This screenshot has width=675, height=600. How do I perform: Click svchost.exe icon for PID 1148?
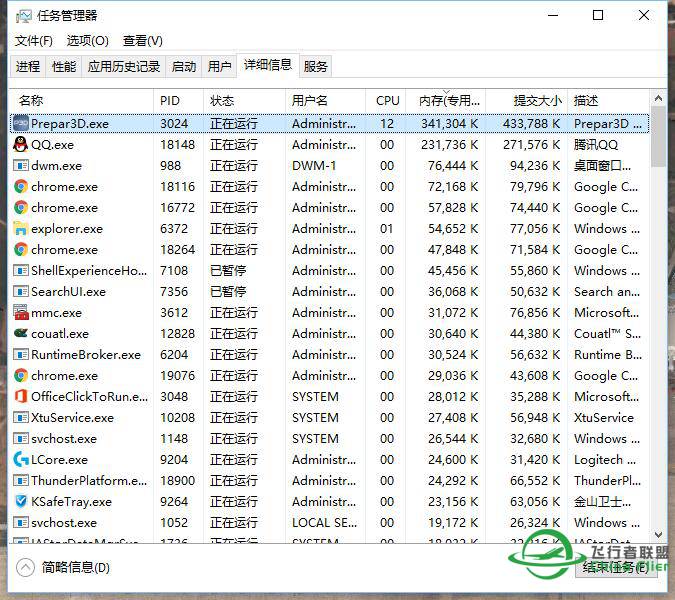click(x=21, y=438)
